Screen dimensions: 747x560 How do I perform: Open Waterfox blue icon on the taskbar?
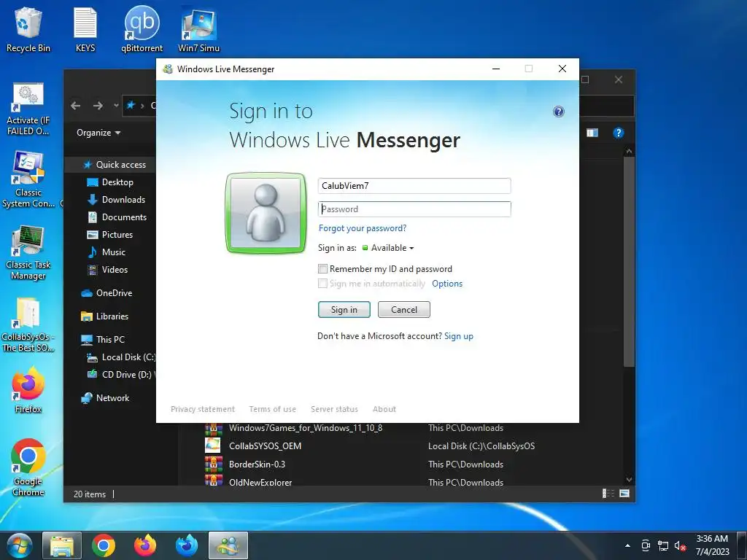click(187, 545)
